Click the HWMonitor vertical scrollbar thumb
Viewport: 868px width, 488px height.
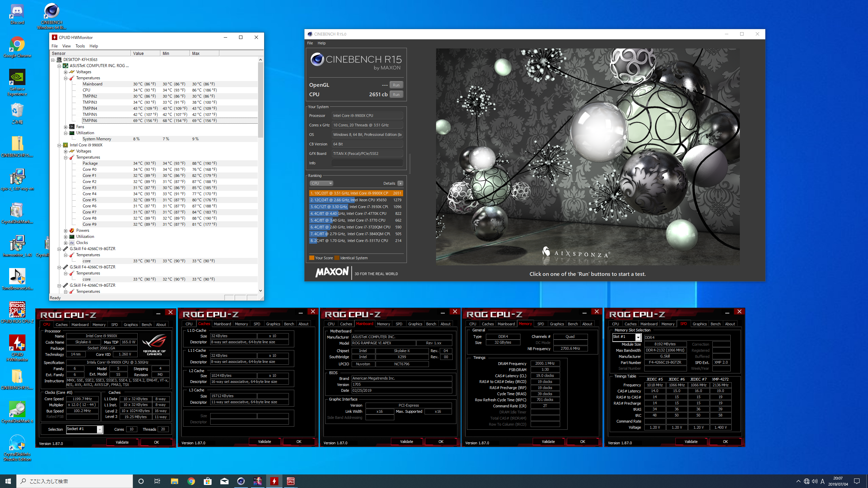pos(260,100)
